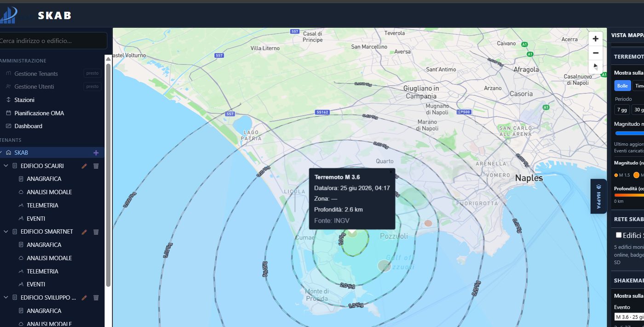Click the Pozzuoli label on map
644x327 pixels.
394,236
